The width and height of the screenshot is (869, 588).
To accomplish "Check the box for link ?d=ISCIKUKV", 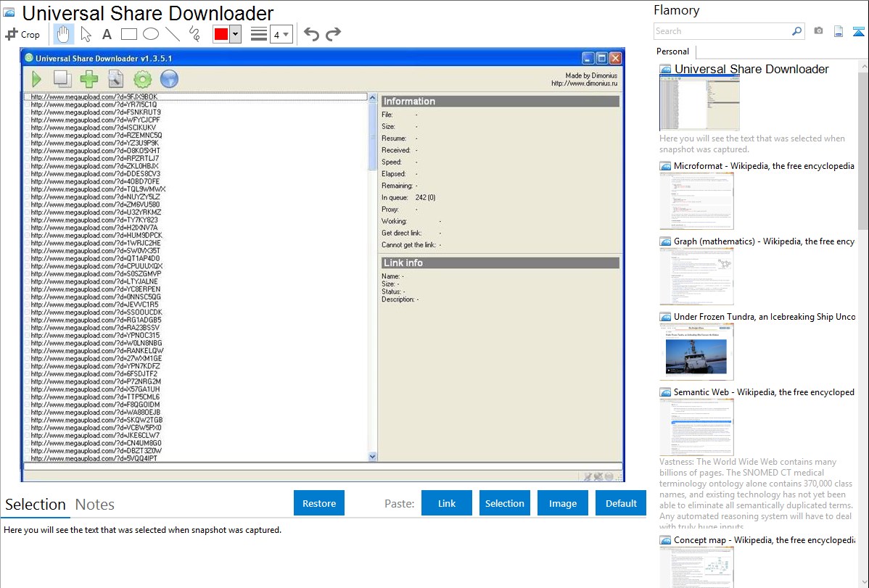I will [x=27, y=128].
